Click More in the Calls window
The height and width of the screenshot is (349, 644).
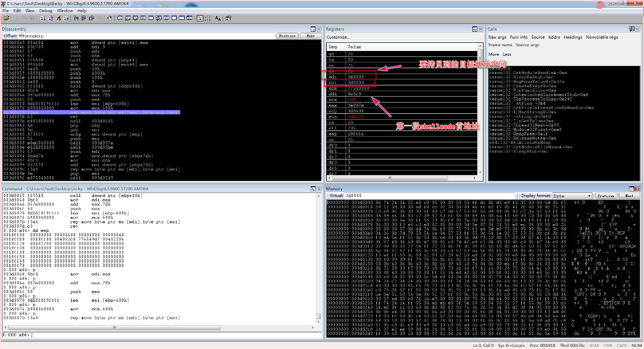pyautogui.click(x=494, y=54)
